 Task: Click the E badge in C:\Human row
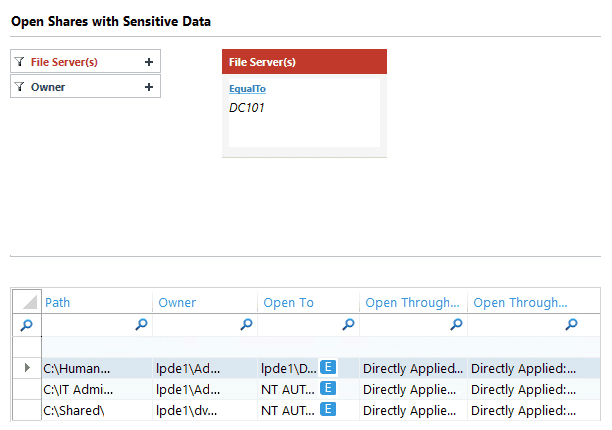pos(328,367)
